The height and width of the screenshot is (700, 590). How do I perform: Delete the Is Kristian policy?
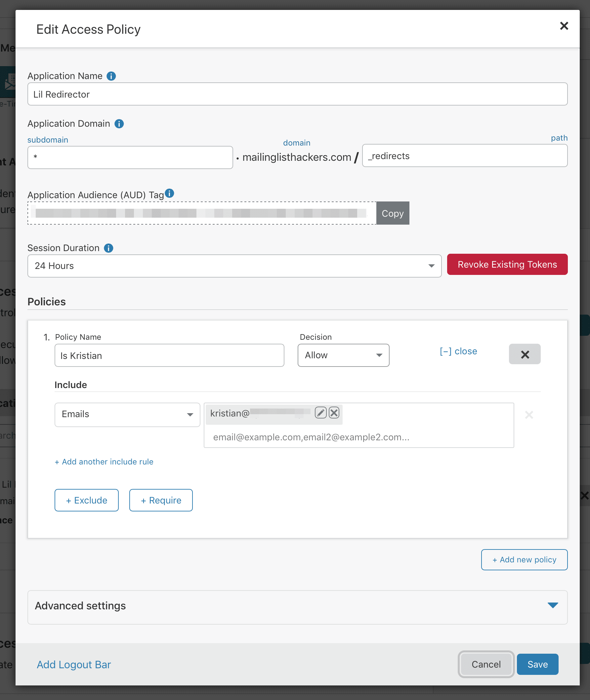[525, 354]
